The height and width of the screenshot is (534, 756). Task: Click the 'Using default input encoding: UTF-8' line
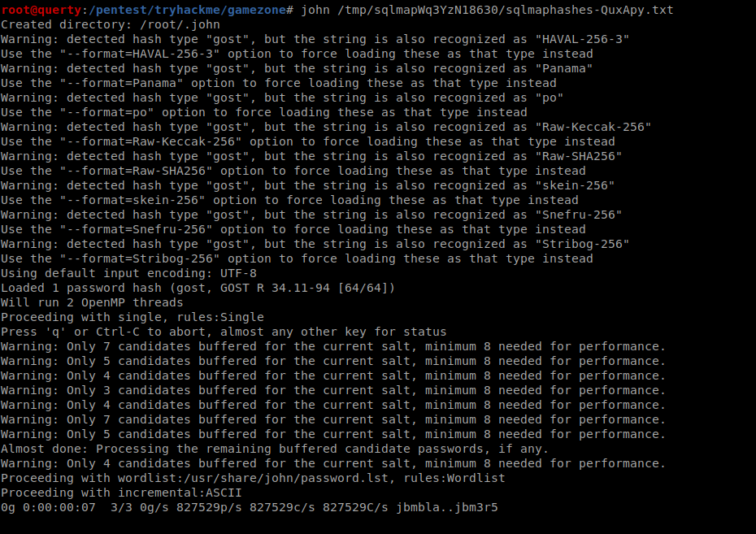128,273
